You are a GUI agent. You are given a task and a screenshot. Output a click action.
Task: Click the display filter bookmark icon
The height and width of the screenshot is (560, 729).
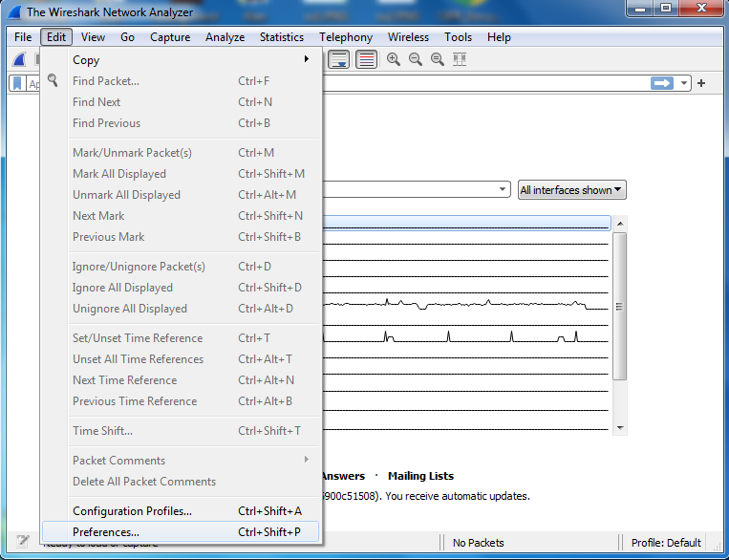coord(17,83)
